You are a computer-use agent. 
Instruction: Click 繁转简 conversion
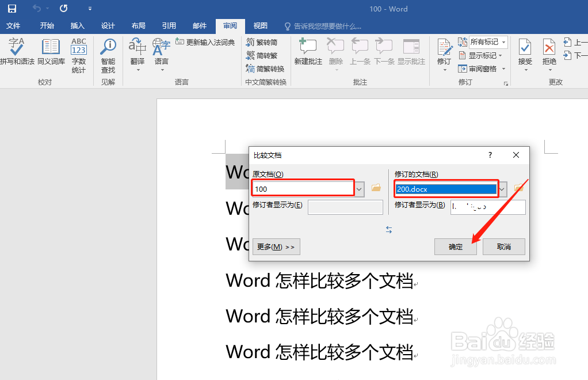(x=262, y=42)
